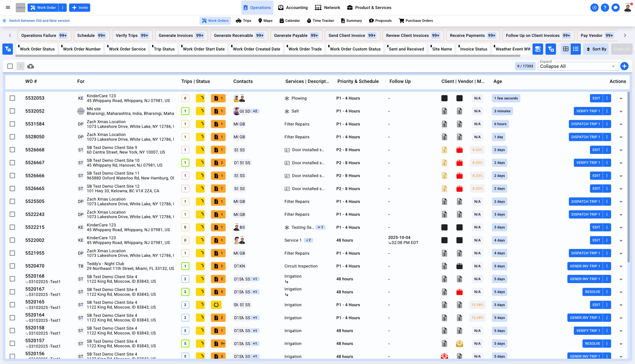635x364 pixels.
Task: Open the help question mark icon
Action: pyautogui.click(x=605, y=8)
